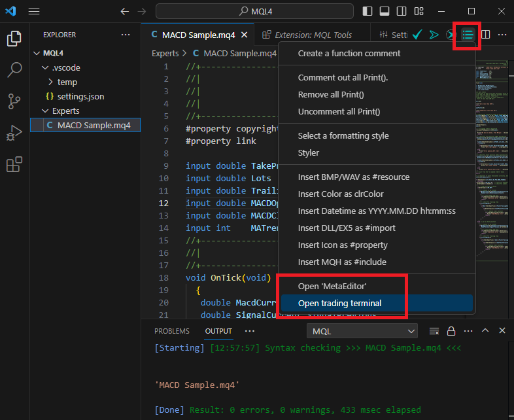514x420 pixels.
Task: Choose Insert DLL/EX5 as #import
Action: pos(377,228)
